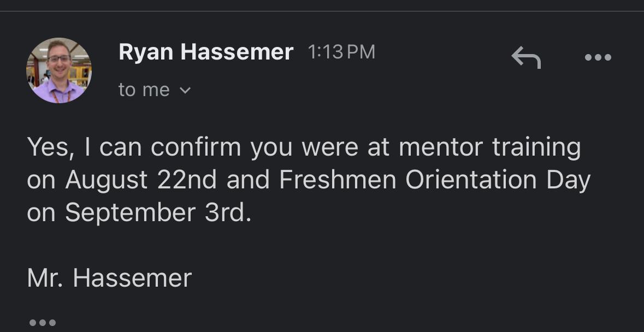Show trimmed content via bottom ellipsis

[42, 323]
